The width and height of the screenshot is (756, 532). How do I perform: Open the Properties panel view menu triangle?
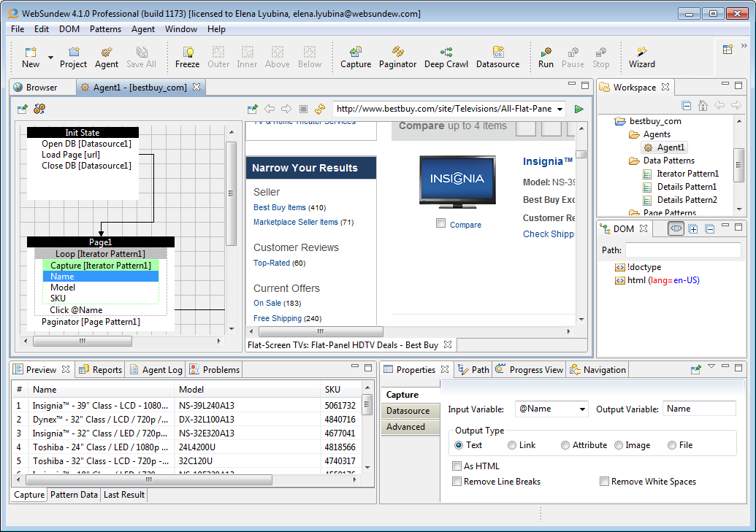click(711, 367)
